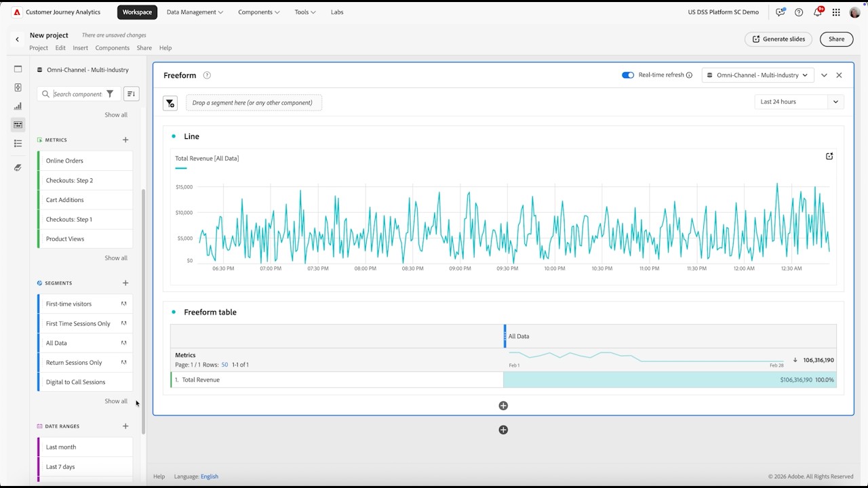Open the Tools dropdown menu
868x488 pixels.
(305, 12)
